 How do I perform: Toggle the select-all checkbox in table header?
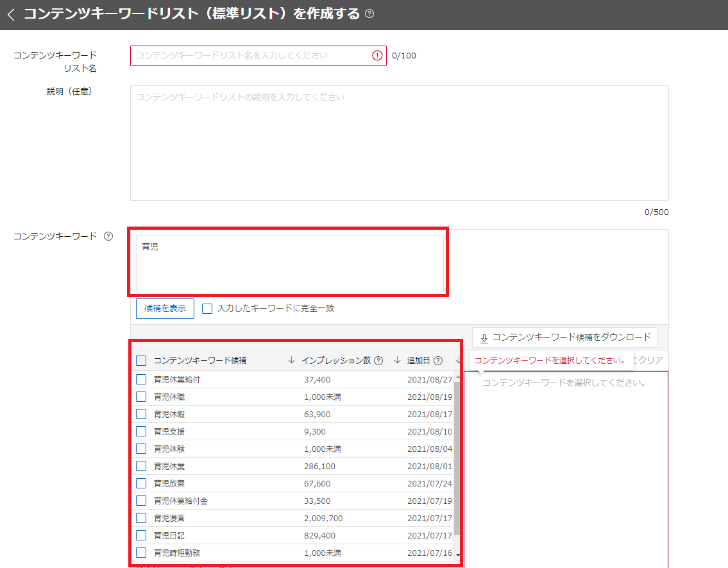tap(141, 361)
